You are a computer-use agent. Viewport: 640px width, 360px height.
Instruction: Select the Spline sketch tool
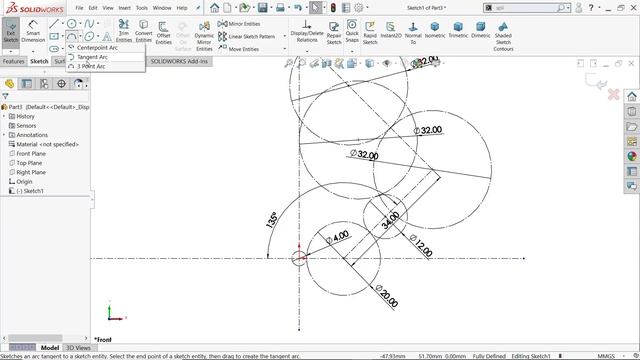coord(89,24)
